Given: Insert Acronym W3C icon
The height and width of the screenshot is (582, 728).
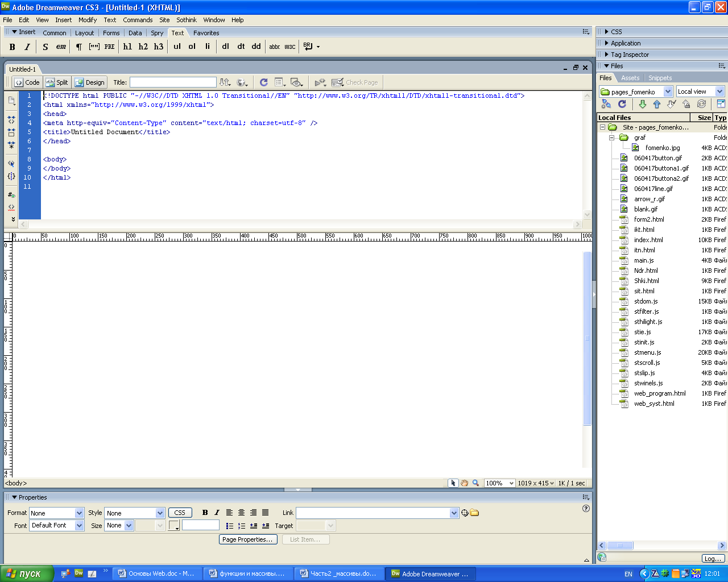Looking at the screenshot, I should 289,47.
